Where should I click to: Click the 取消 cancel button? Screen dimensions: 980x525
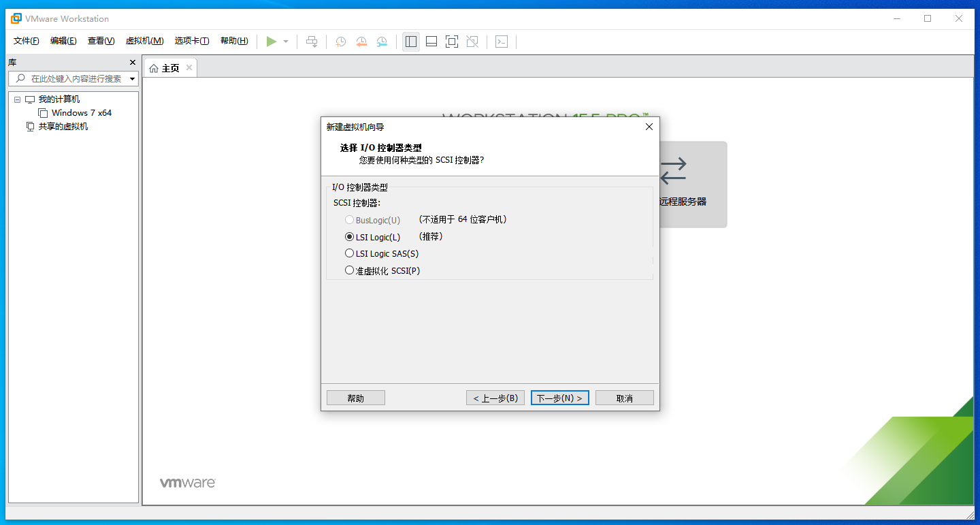(x=625, y=398)
